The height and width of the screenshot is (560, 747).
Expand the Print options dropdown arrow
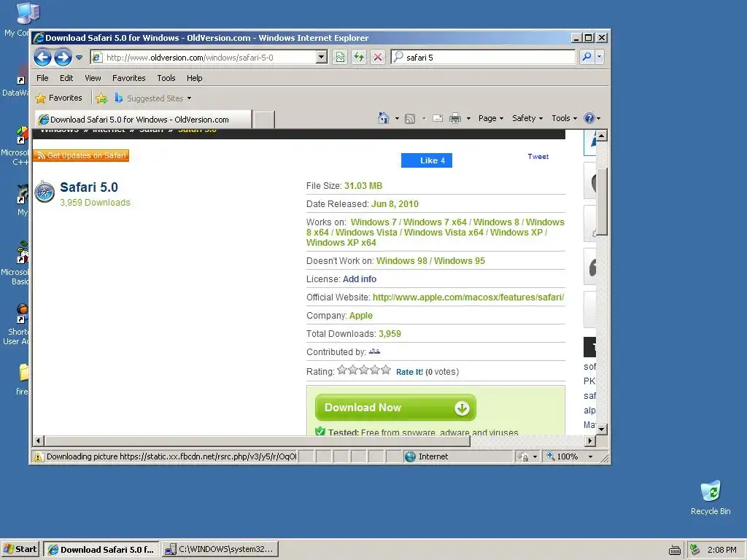coord(469,119)
